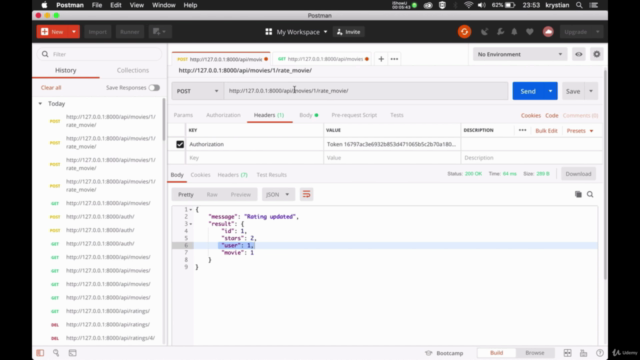Switch to response Cookies tab
640x360 pixels.
tap(200, 175)
